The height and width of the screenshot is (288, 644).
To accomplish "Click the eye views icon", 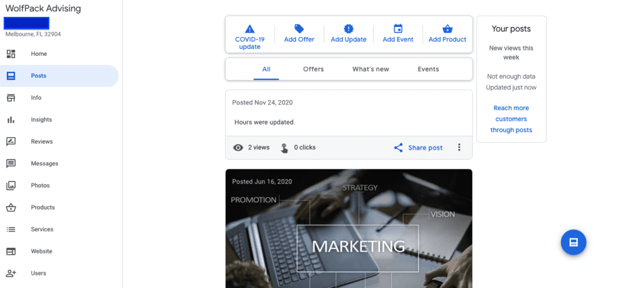I will (x=238, y=148).
